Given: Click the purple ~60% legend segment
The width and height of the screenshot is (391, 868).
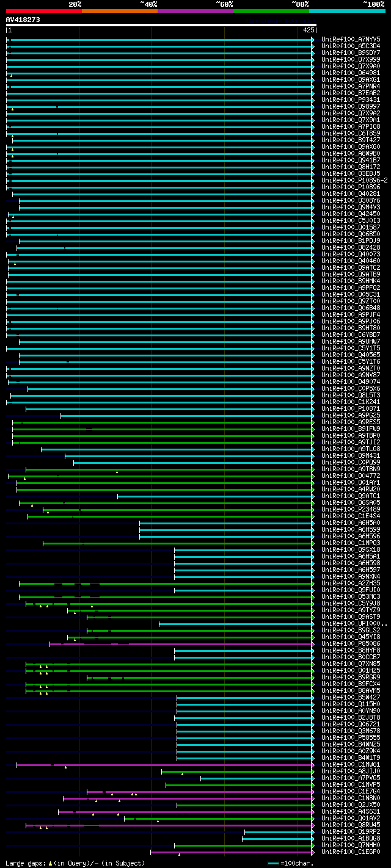Looking at the screenshot, I should (x=195, y=10).
